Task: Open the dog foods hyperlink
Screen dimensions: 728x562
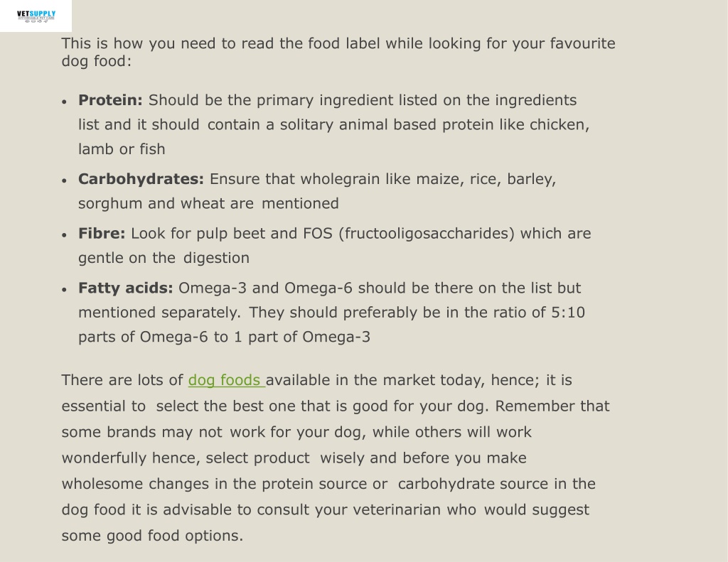Action: (x=226, y=380)
